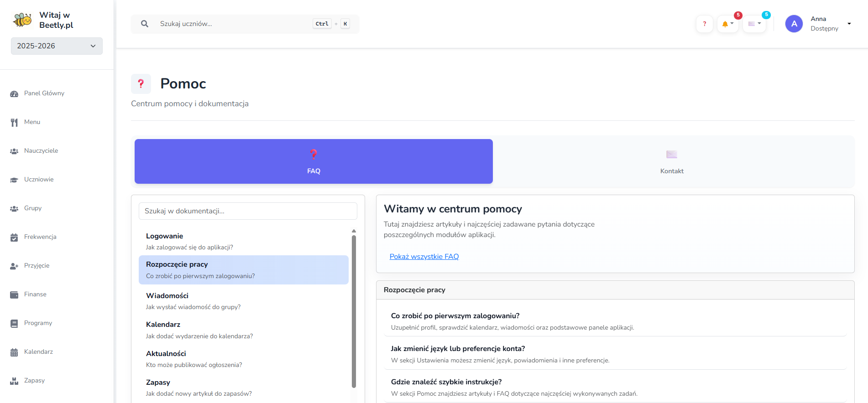This screenshot has height=403, width=868.
Task: Click the 'Dostępny' status text
Action: pos(824,29)
